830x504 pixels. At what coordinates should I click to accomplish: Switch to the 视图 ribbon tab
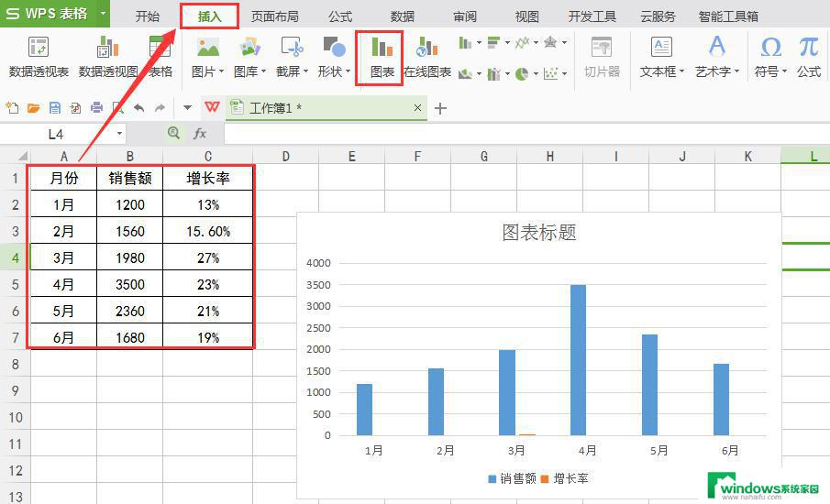527,16
